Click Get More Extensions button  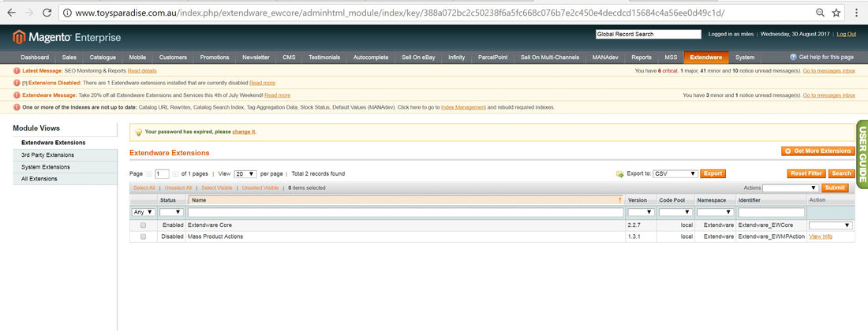coord(818,151)
